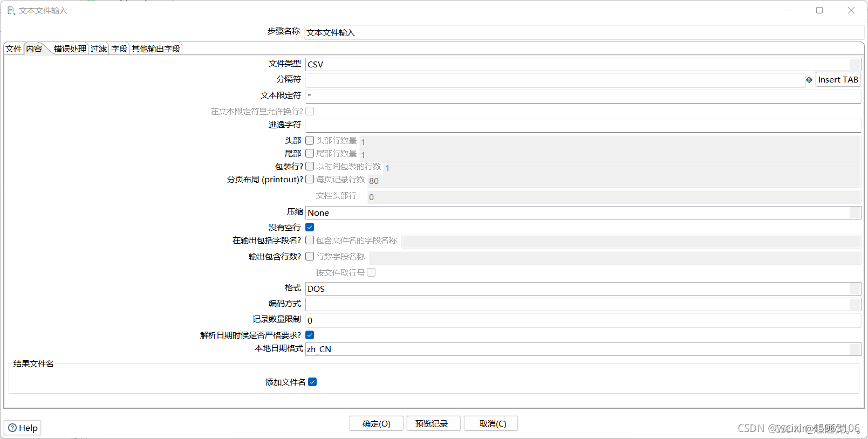Click the 结果文件名 group label

point(33,363)
